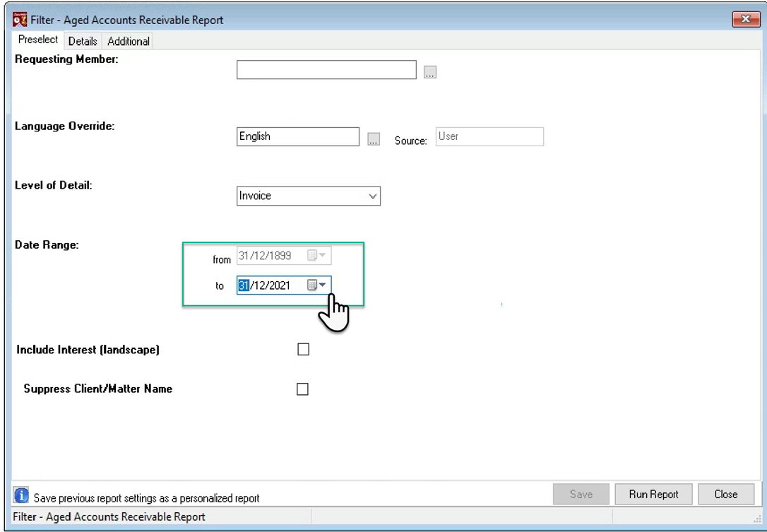Click the 'Save previous report settings as a personalized report' text

pos(147,499)
